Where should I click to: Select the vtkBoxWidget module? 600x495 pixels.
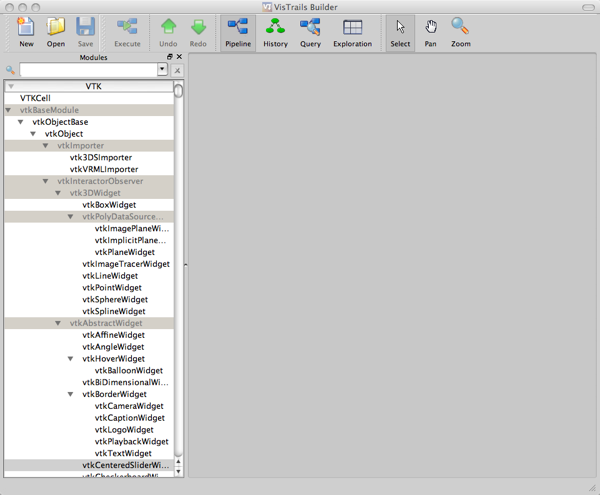109,205
